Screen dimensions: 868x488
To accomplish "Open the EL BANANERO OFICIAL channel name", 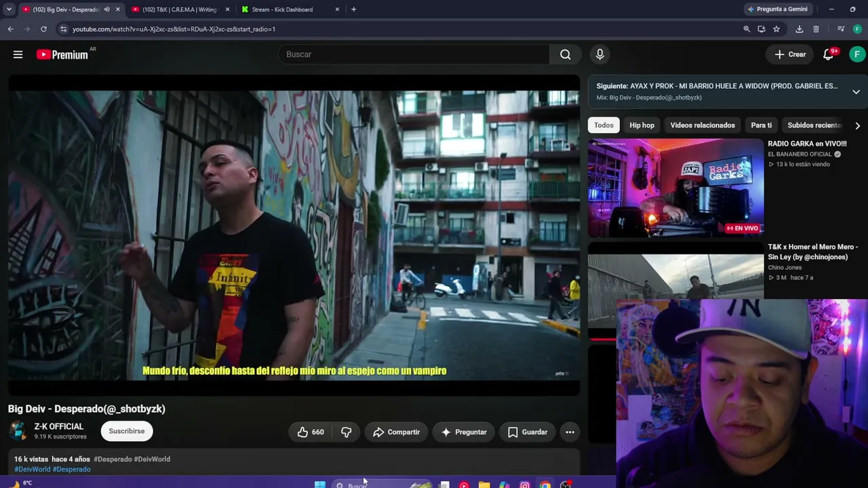I will [800, 155].
